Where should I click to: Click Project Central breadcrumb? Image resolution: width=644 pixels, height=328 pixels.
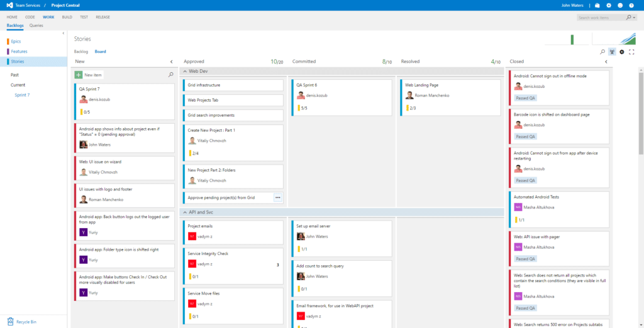(x=65, y=5)
